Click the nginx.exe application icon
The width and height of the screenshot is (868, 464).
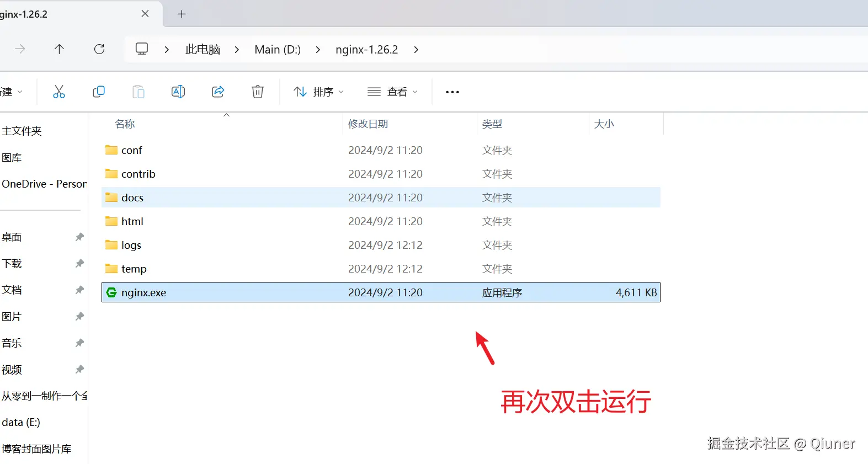111,292
